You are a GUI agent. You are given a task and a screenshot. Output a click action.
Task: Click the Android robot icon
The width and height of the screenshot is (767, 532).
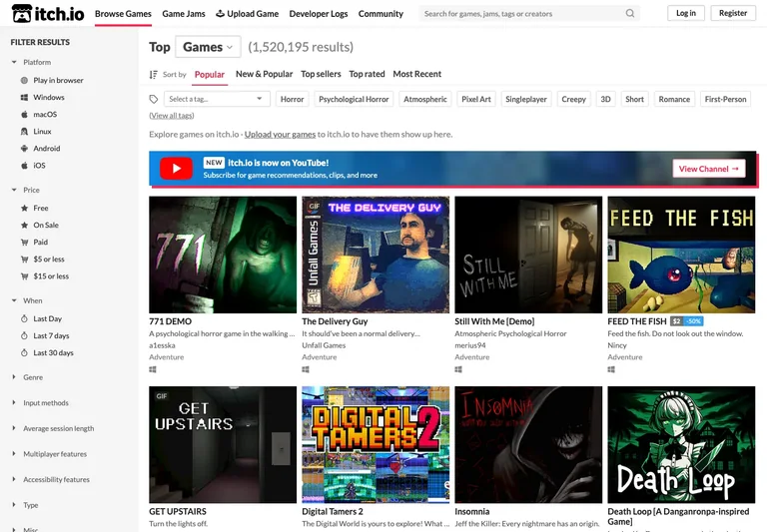click(x=24, y=148)
